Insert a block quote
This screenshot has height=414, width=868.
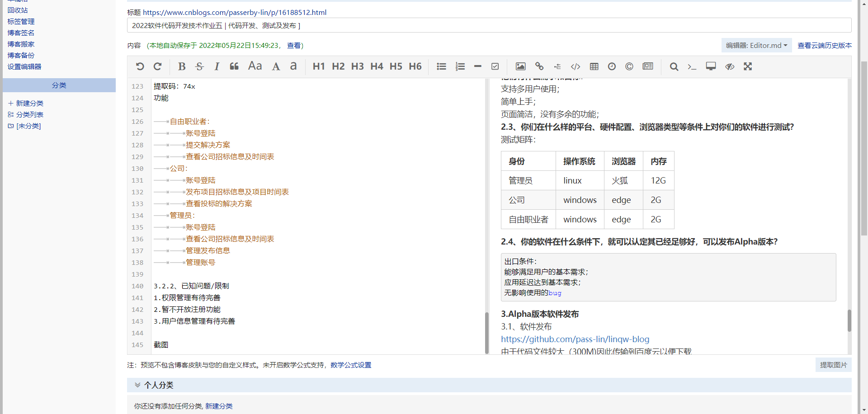(234, 66)
